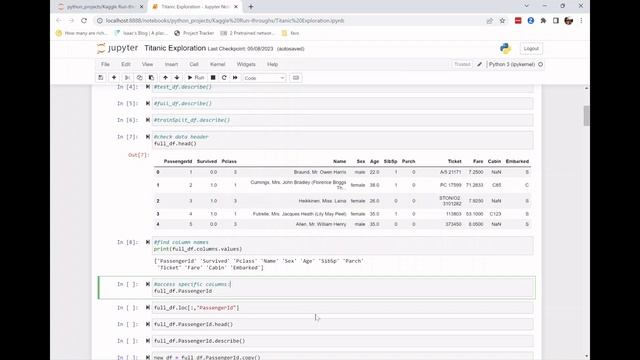Open a new browser tab
640x360 pixels.
[x=251, y=7]
